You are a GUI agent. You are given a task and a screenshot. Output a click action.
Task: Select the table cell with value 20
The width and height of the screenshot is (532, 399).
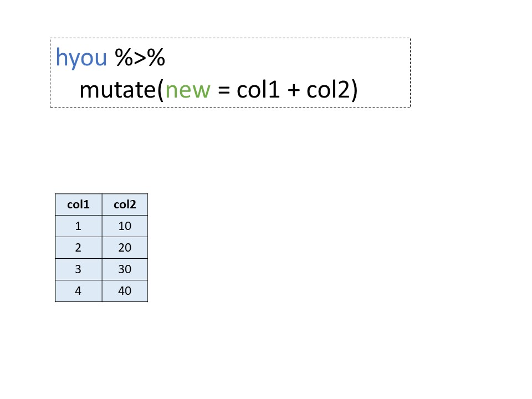125,248
